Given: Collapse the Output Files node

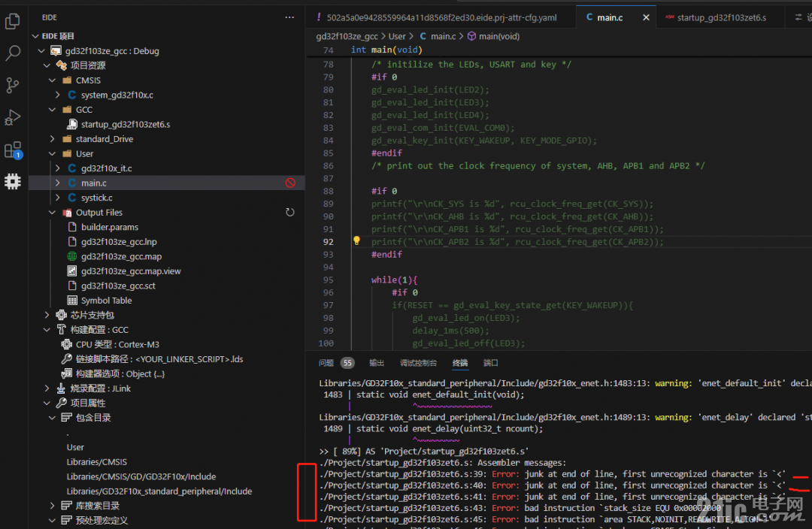Looking at the screenshot, I should click(x=53, y=212).
